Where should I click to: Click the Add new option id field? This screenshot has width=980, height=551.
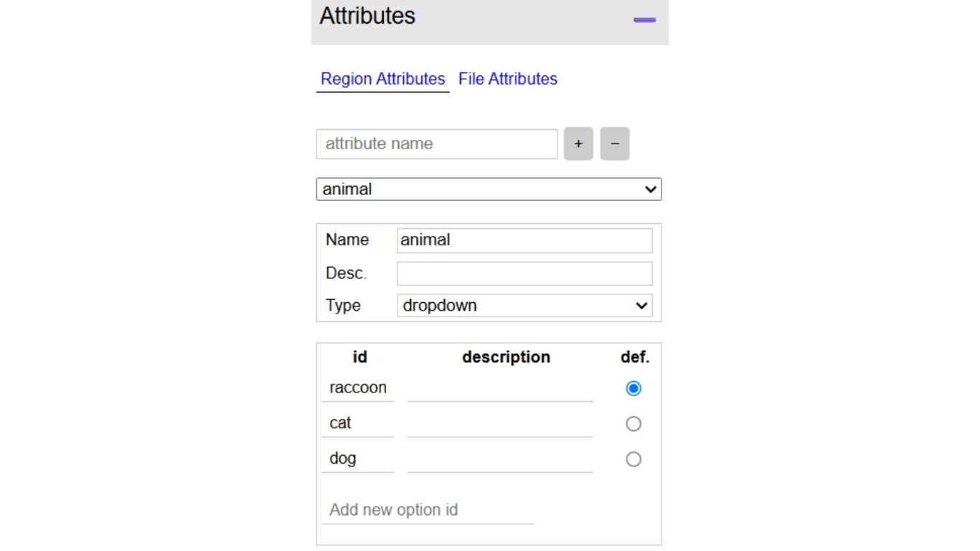coord(428,510)
